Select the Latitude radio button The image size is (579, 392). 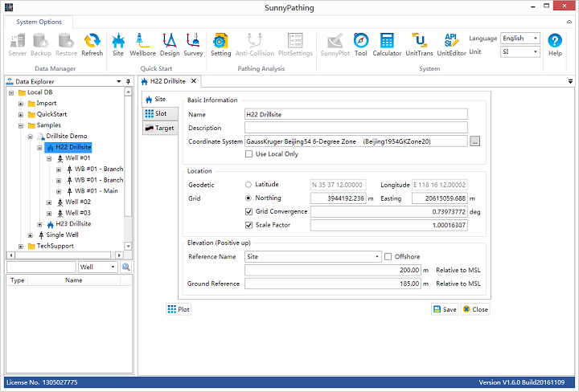(248, 185)
